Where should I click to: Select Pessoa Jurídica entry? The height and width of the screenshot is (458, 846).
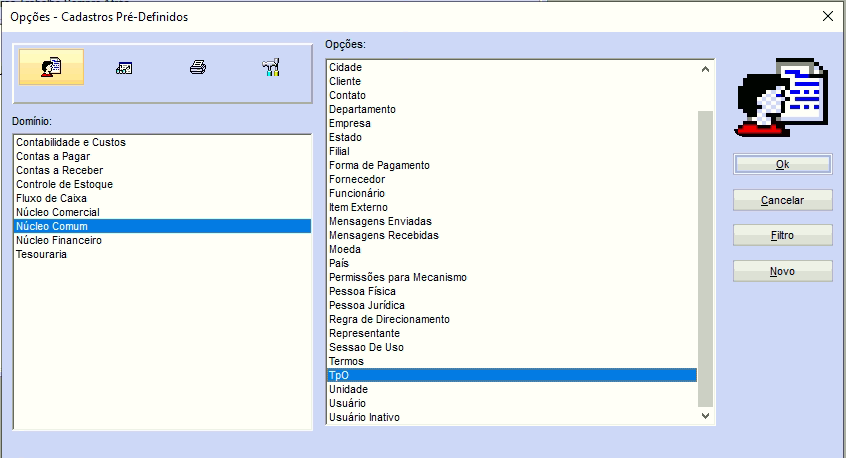coord(512,306)
